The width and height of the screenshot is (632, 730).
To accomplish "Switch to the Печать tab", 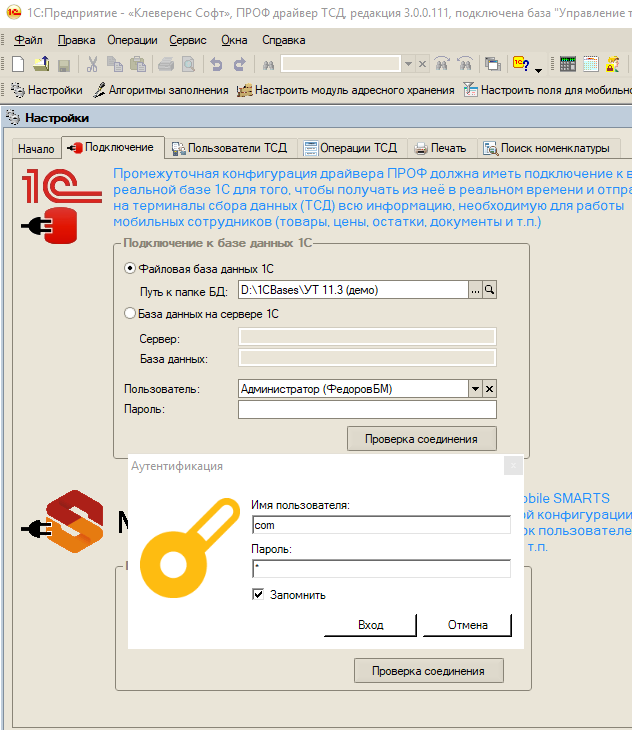I will pyautogui.click(x=442, y=148).
